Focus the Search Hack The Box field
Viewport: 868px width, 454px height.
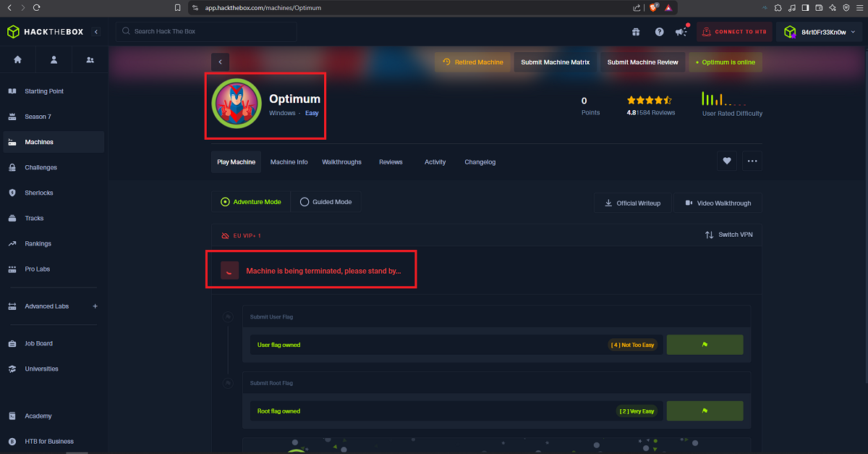(x=206, y=32)
